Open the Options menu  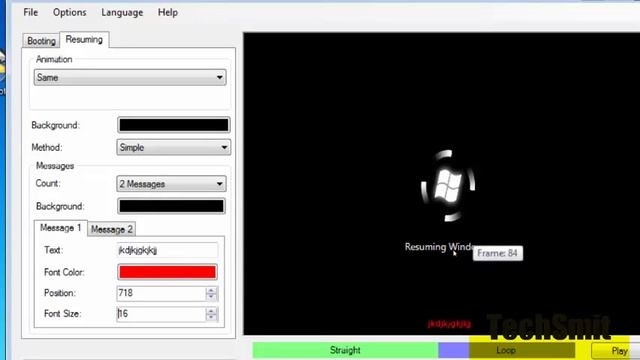pyautogui.click(x=70, y=12)
